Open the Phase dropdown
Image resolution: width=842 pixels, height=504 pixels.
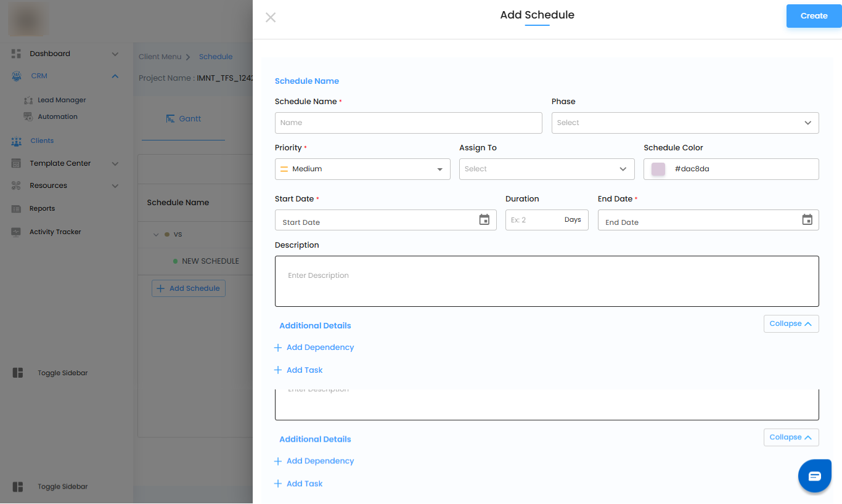[x=685, y=123]
